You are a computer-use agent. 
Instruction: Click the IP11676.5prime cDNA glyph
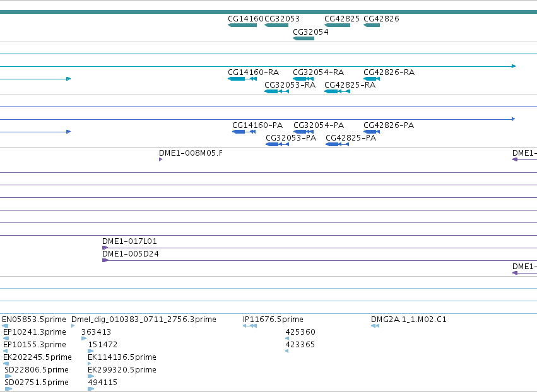point(250,326)
